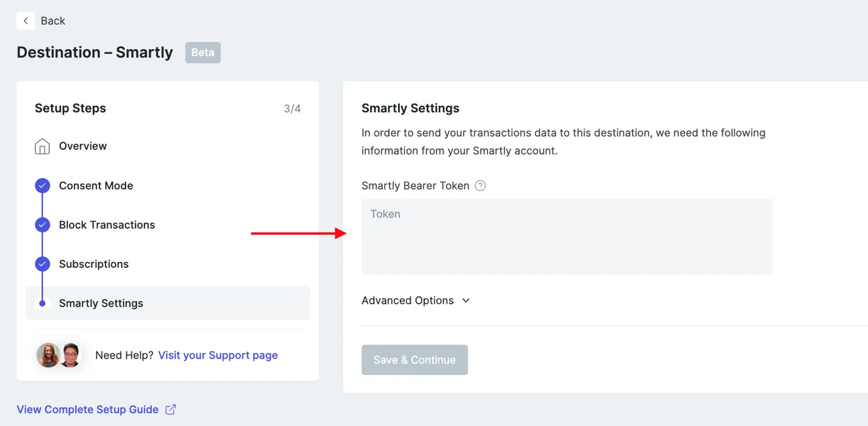Click the Overview home icon
Screen dimensions: 868x426
point(42,146)
